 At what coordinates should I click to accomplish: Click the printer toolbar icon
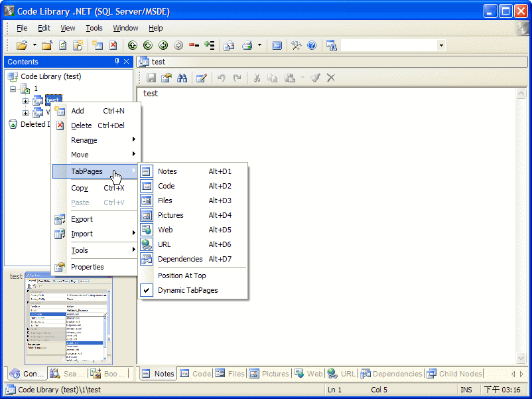(247, 45)
